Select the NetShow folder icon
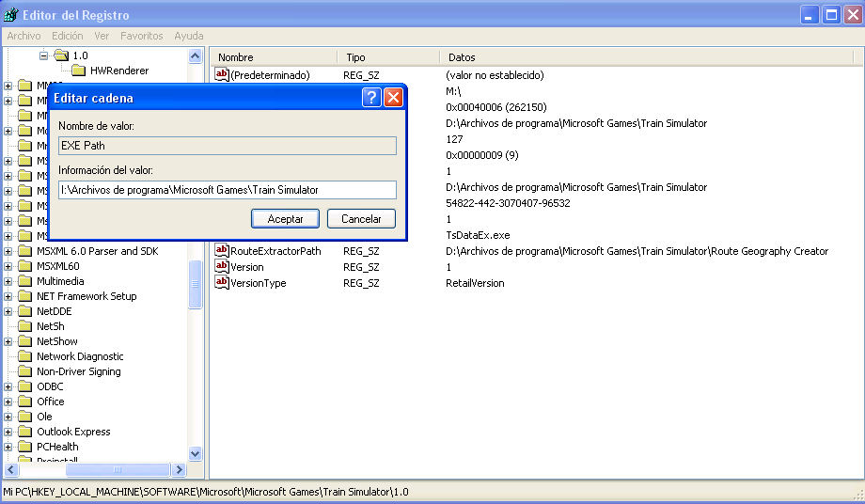The height and width of the screenshot is (504, 865). pos(24,341)
